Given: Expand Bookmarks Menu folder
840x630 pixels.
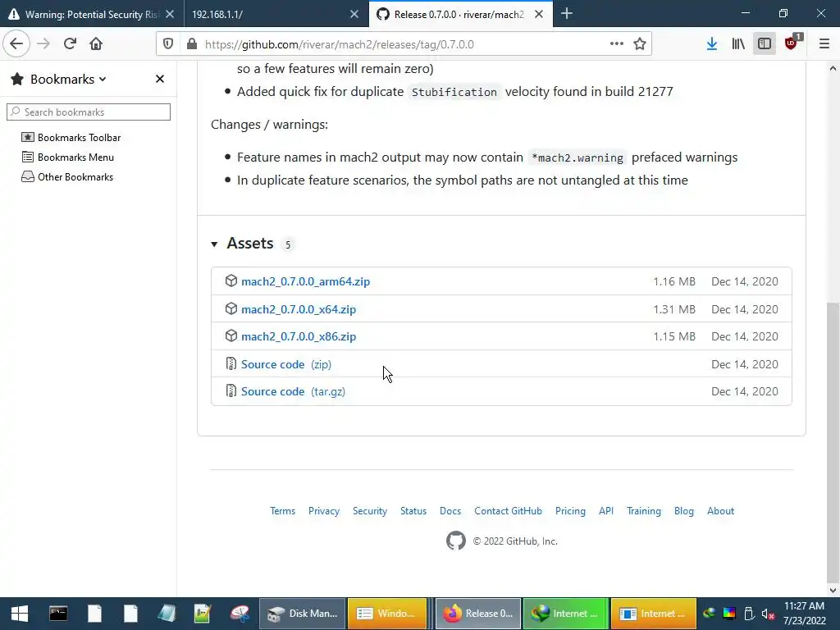Looking at the screenshot, I should [68, 157].
